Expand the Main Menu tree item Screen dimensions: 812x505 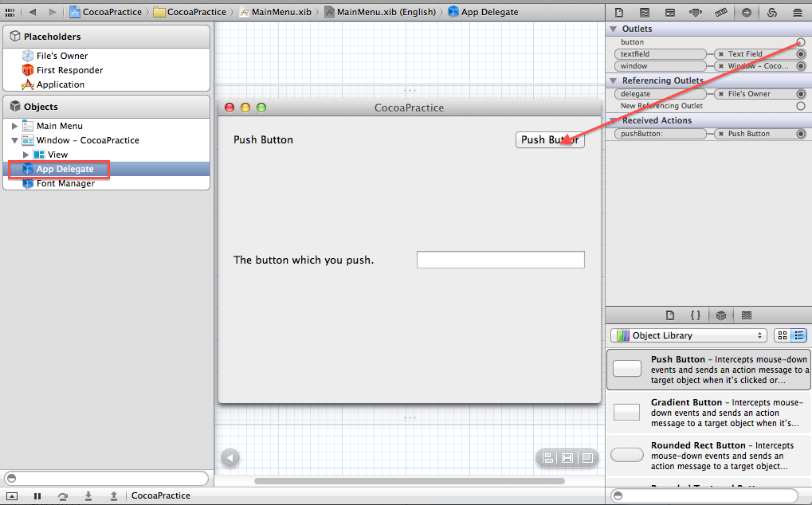14,126
